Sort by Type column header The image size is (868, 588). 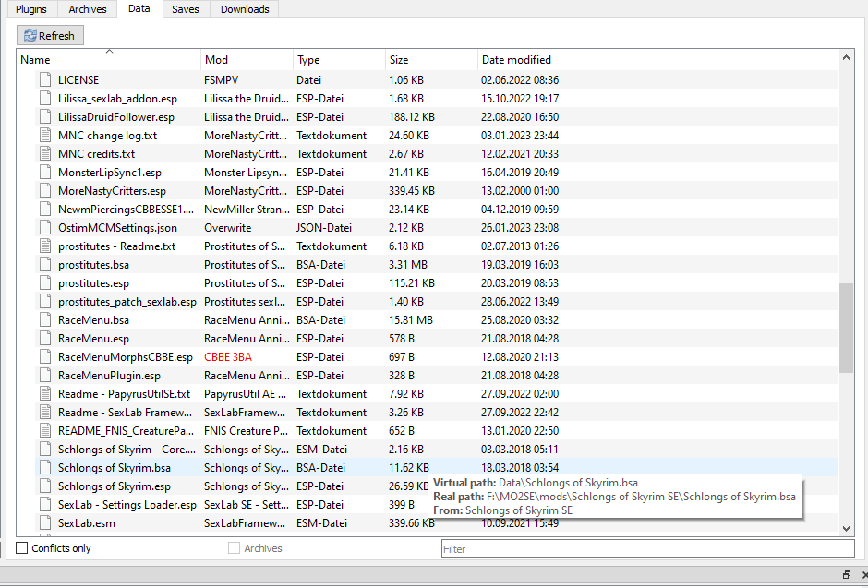339,60
